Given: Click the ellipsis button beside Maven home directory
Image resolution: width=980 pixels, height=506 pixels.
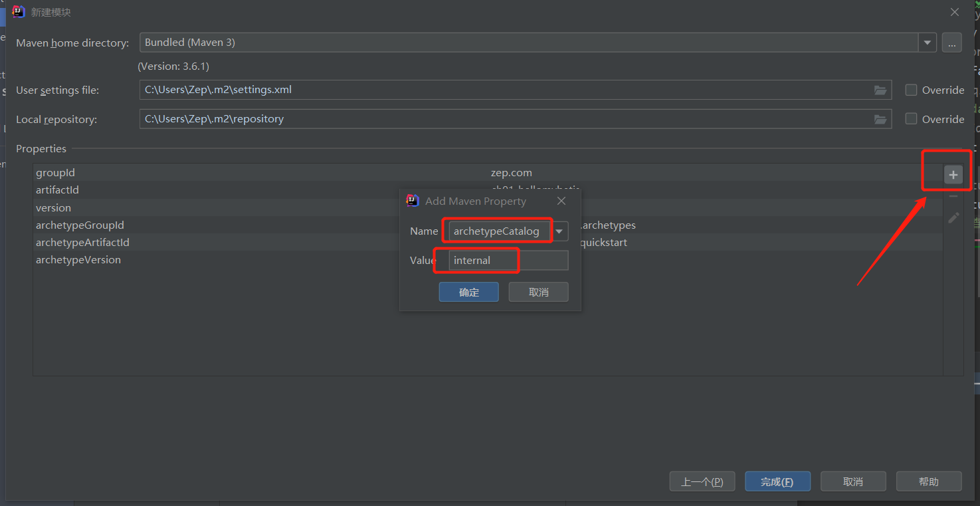Looking at the screenshot, I should pyautogui.click(x=951, y=43).
